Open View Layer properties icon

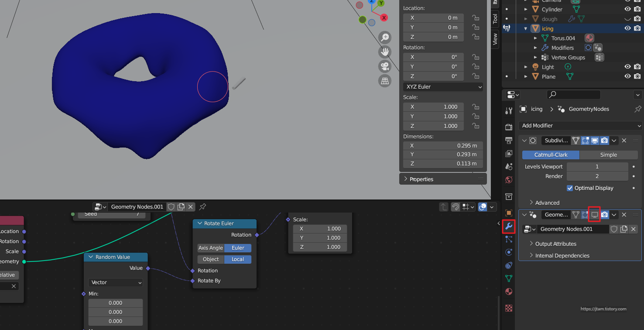508,153
